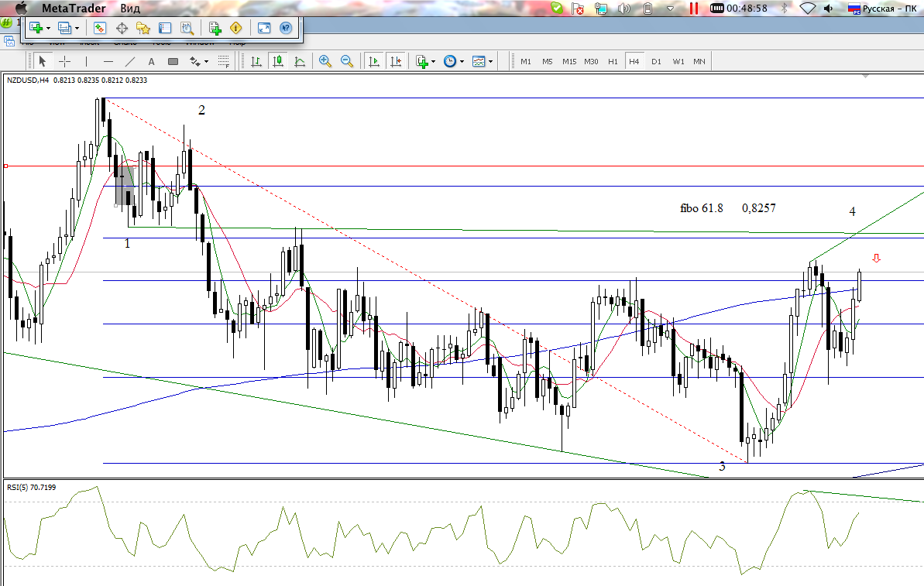Viewport: 924px width, 586px height.
Task: Show the Market Watch window
Action: click(x=100, y=28)
